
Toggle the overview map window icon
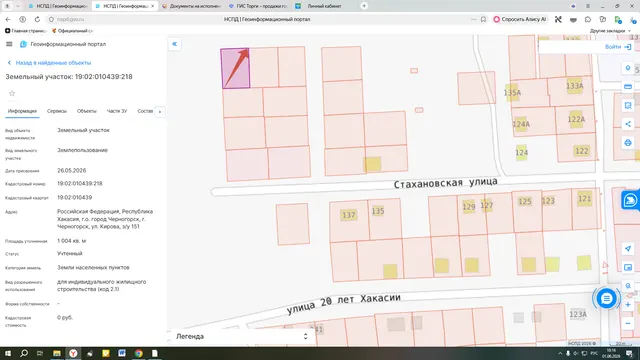click(628, 267)
